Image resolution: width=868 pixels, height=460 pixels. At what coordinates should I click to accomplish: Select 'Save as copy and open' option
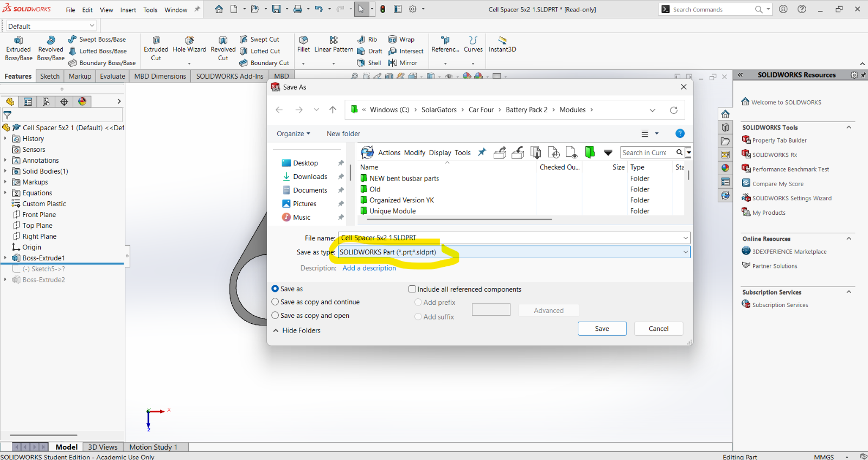tap(275, 315)
